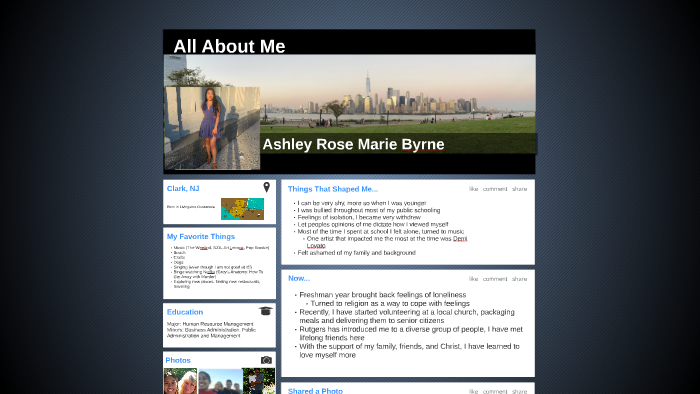Click "Turned to religion" sub-bullet
This screenshot has height=394, width=700.
390,303
